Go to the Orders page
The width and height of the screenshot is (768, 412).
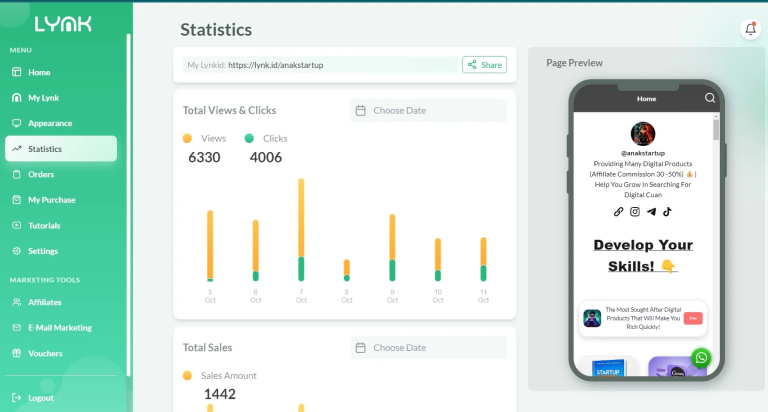click(x=40, y=174)
